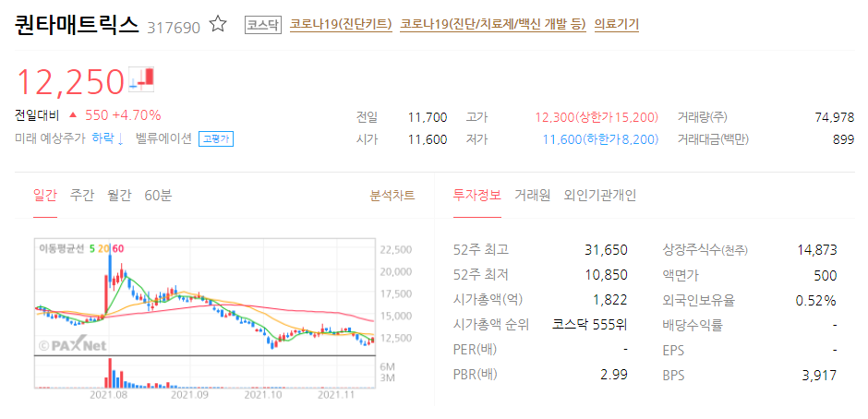
Task: Click the 고평가 valuation badge
Action: pyautogui.click(x=216, y=139)
